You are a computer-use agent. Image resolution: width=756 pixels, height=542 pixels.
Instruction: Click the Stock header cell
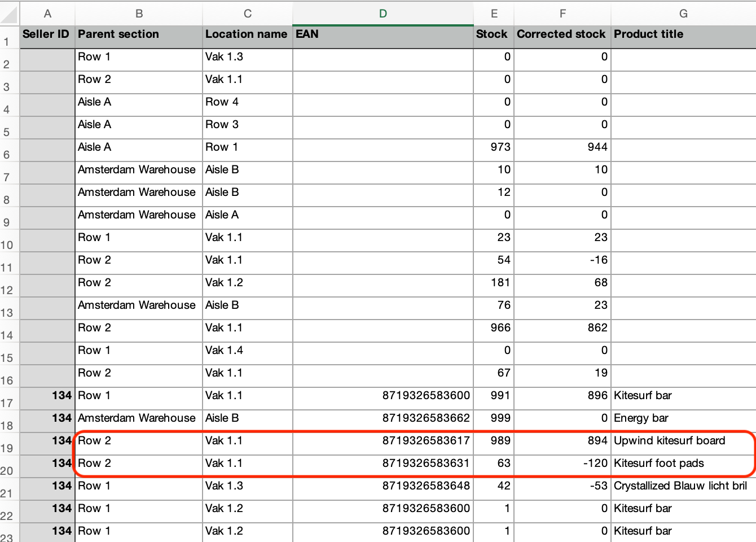[x=494, y=37]
